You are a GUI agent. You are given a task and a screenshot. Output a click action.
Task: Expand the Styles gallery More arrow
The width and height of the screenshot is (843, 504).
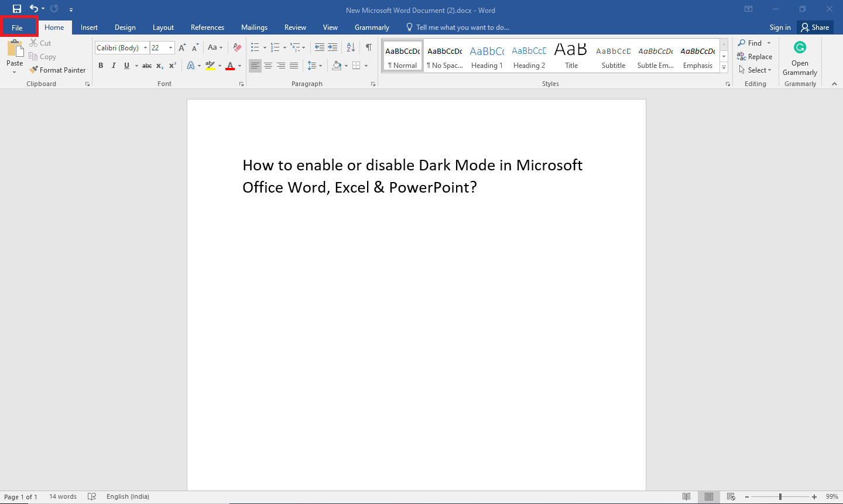tap(724, 68)
